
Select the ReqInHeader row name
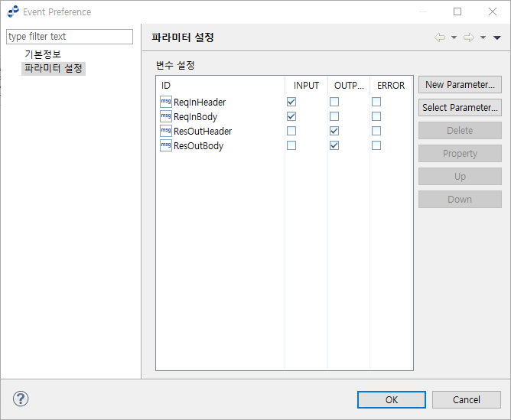[x=200, y=103]
